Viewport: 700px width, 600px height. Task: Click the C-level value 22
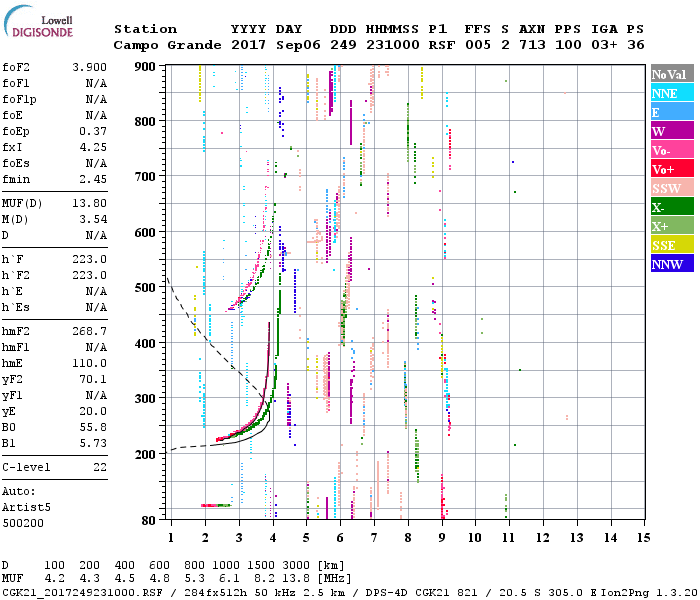click(100, 467)
